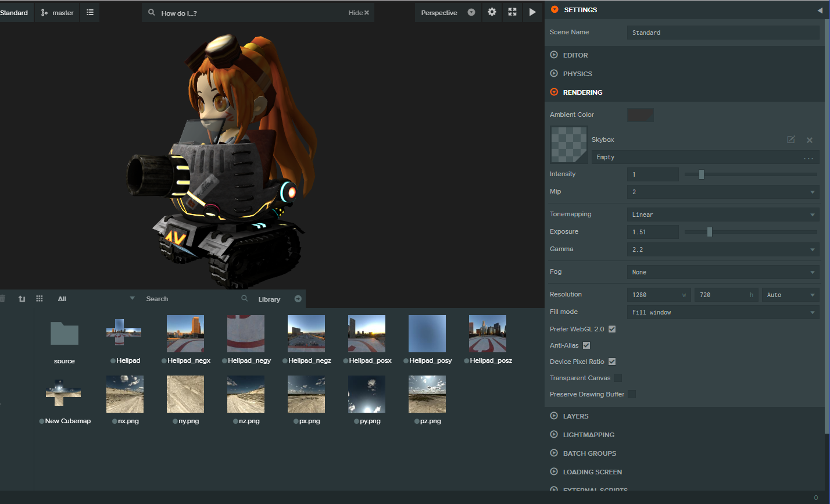The image size is (830, 504).
Task: Open the Perspective camera menu
Action: click(x=447, y=13)
